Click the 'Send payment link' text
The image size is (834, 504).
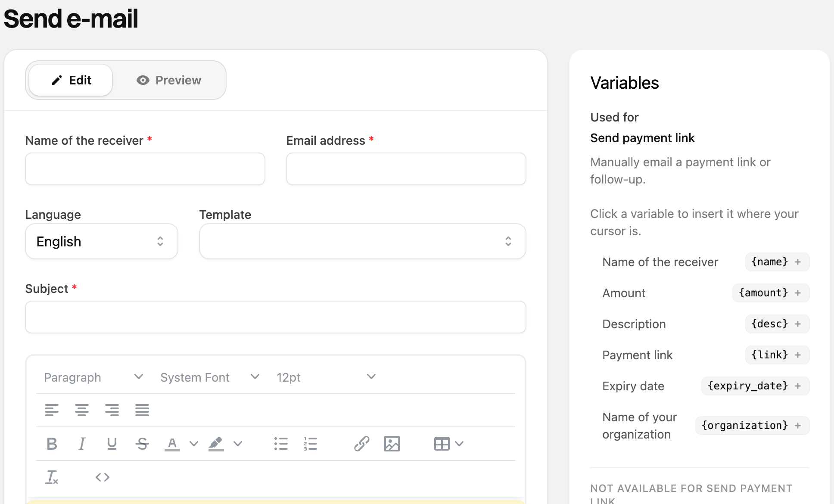(642, 138)
